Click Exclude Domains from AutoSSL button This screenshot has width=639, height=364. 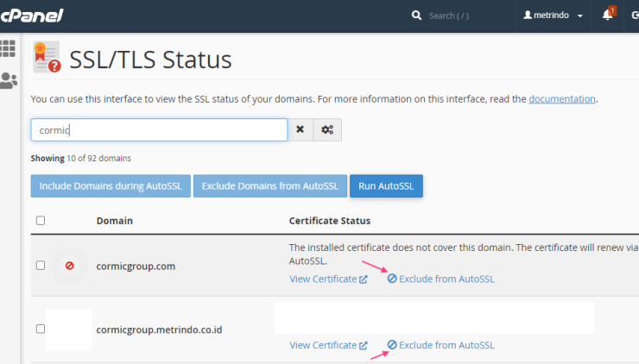pos(270,186)
